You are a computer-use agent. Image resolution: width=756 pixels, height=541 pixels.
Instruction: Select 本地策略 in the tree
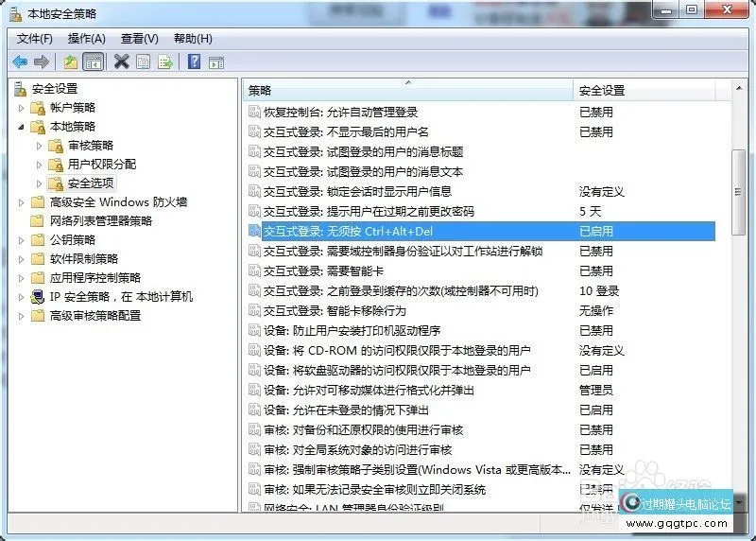73,127
